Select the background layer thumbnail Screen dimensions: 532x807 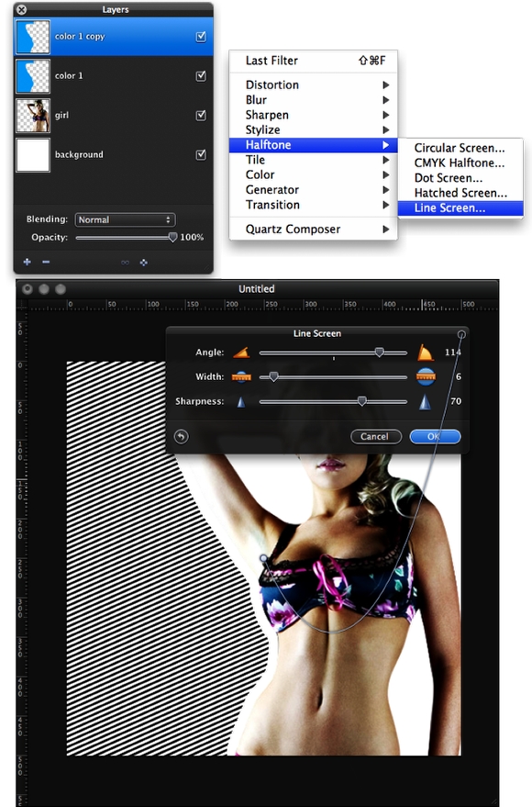pyautogui.click(x=33, y=154)
